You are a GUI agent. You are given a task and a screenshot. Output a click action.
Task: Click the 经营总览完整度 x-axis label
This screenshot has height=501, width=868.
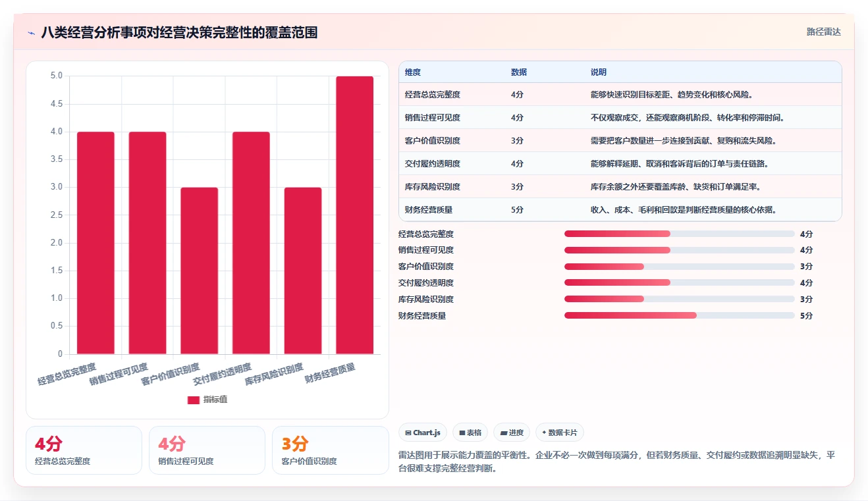[67, 373]
